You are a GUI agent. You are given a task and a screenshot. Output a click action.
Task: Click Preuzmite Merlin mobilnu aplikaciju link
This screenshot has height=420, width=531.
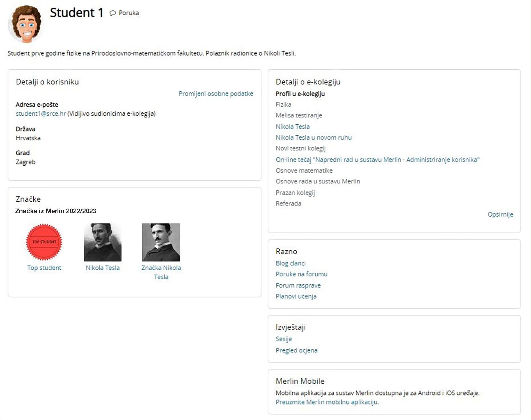click(x=327, y=402)
